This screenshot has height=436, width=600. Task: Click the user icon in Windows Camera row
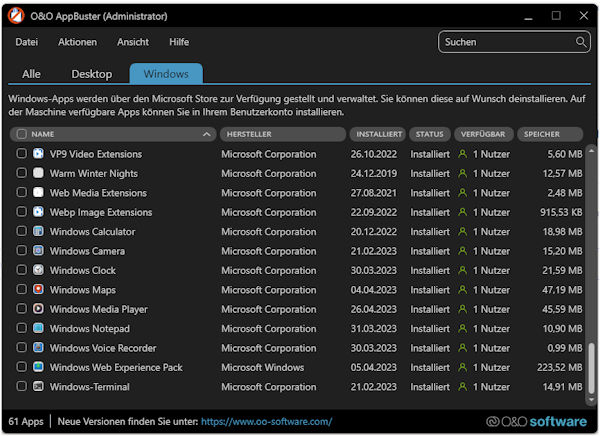pos(462,251)
